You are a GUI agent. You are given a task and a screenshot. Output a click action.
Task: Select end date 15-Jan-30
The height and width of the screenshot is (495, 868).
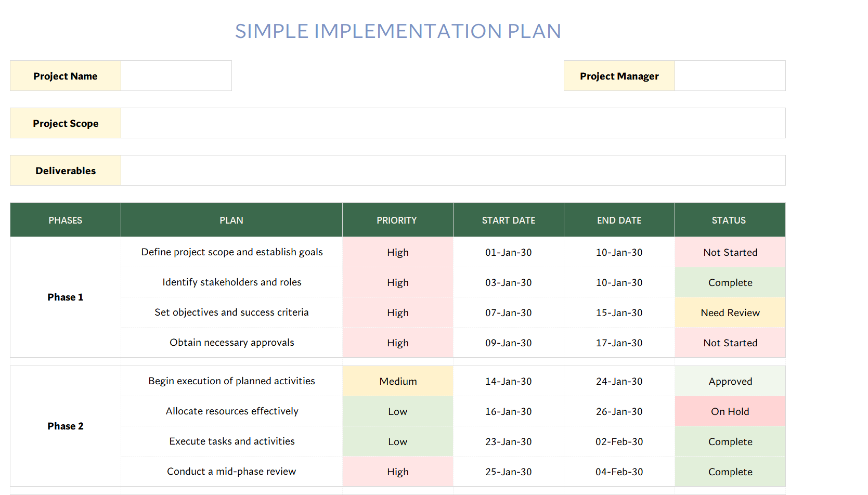tap(619, 312)
